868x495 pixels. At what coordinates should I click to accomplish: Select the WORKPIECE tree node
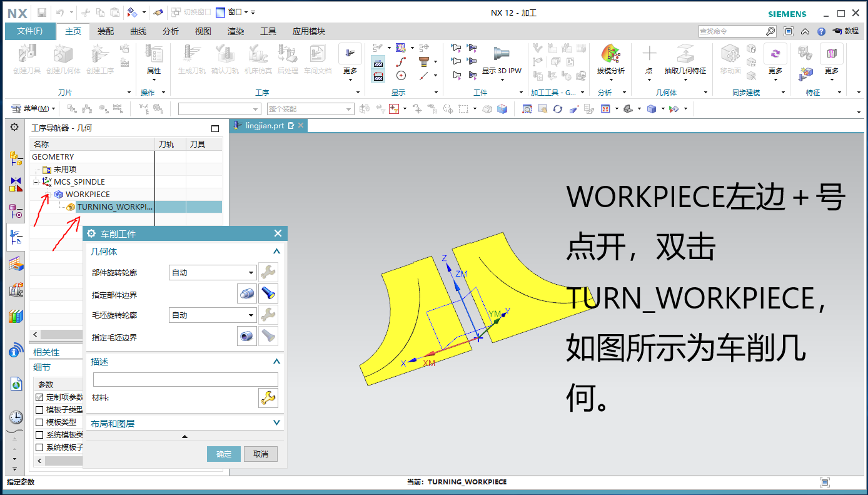tap(88, 194)
